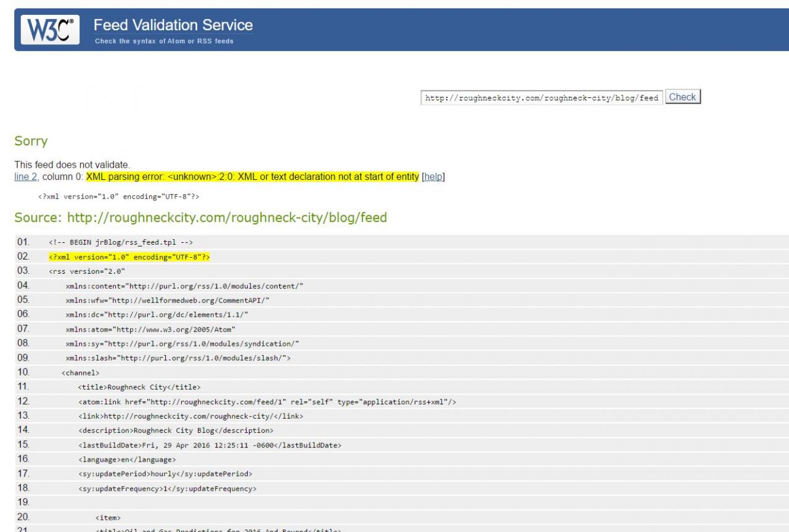Screen dimensions: 789x532
Task: Click the "Sorry" heading
Action: tap(31, 141)
